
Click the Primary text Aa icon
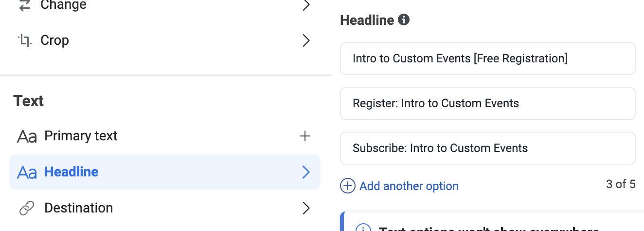coord(27,136)
